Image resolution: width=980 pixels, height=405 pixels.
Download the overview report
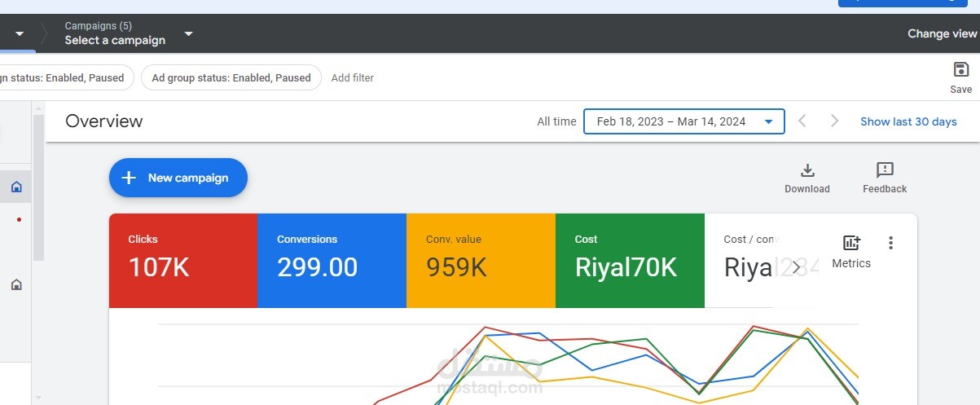[806, 178]
